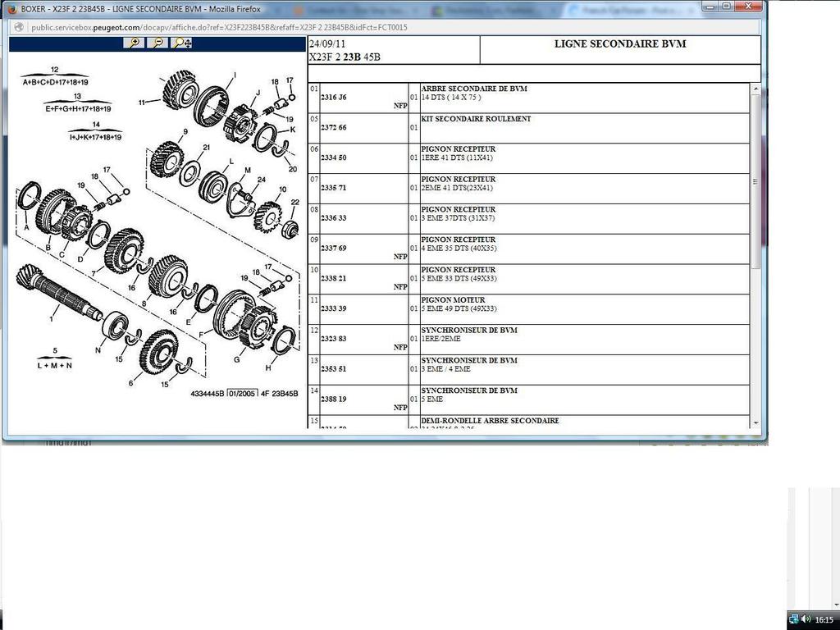Click 4 EME 35 DTS (40X35) text
Screen dimensions: 840x630
pyautogui.click(x=459, y=248)
